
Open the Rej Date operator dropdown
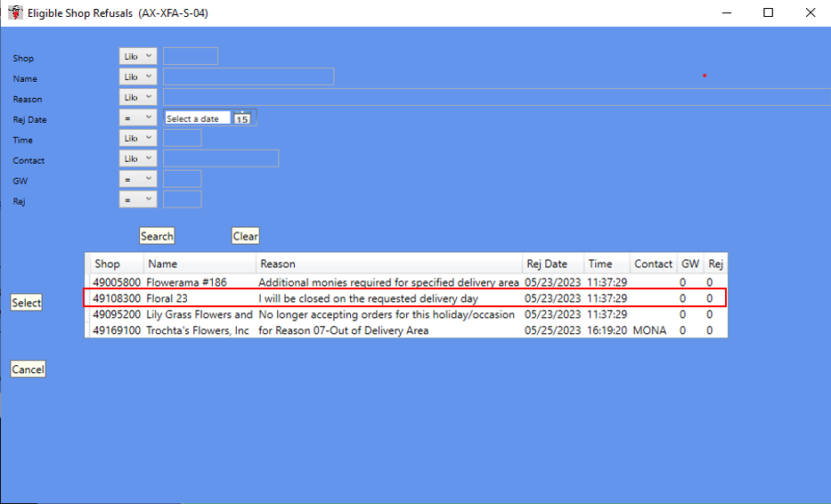pos(138,118)
